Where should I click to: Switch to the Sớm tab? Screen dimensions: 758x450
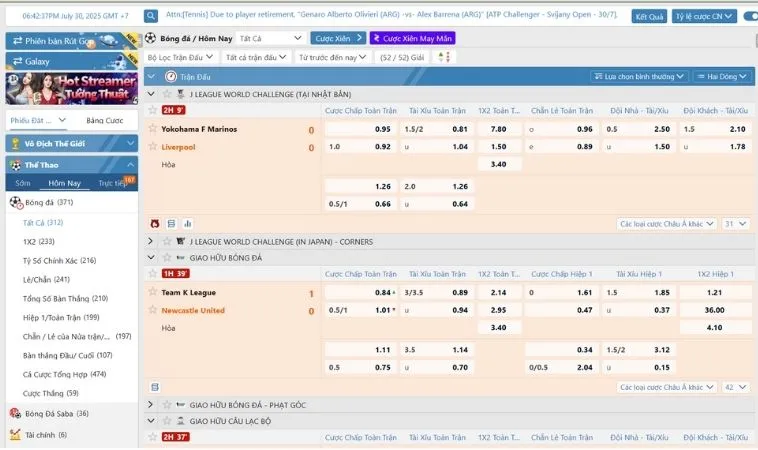(23, 183)
